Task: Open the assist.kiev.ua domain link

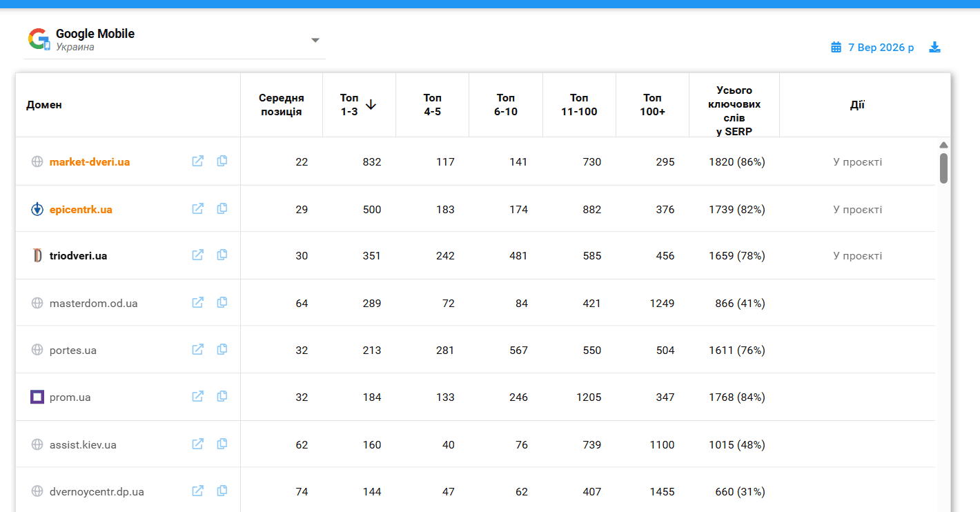Action: [83, 445]
